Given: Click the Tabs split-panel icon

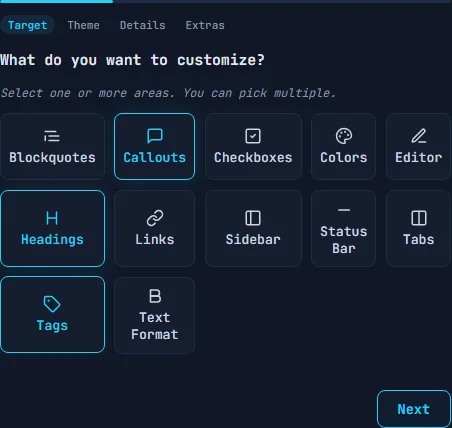Looking at the screenshot, I should (419, 218).
